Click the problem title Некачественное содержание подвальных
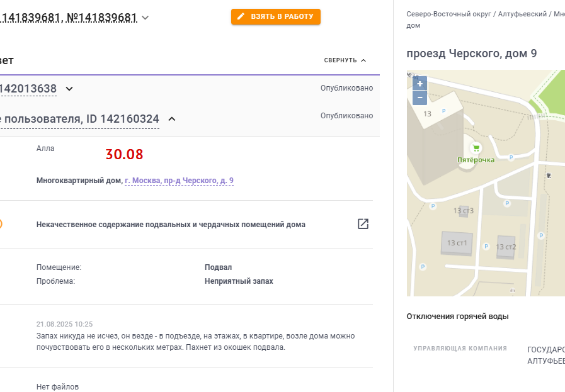The width and height of the screenshot is (565, 392). point(171,225)
